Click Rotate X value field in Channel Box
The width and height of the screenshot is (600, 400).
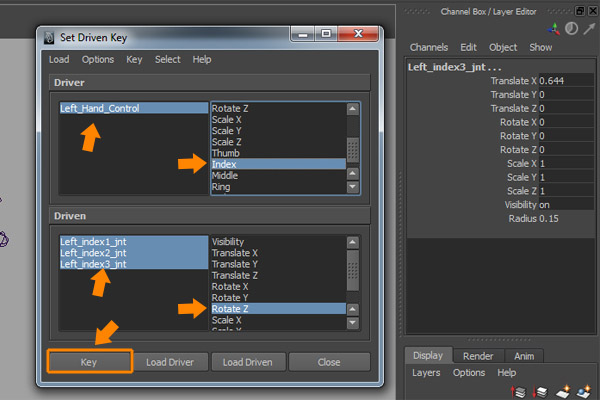(566, 122)
